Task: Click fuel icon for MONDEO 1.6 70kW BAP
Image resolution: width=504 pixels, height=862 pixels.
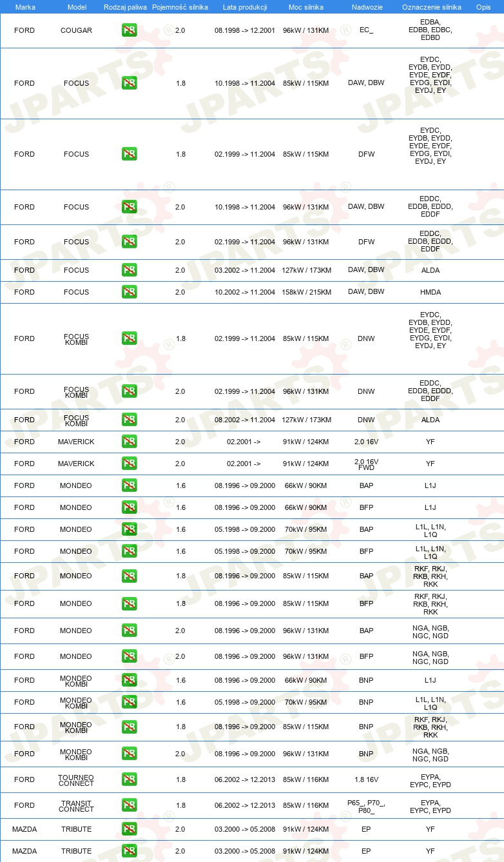Action: pos(130,529)
